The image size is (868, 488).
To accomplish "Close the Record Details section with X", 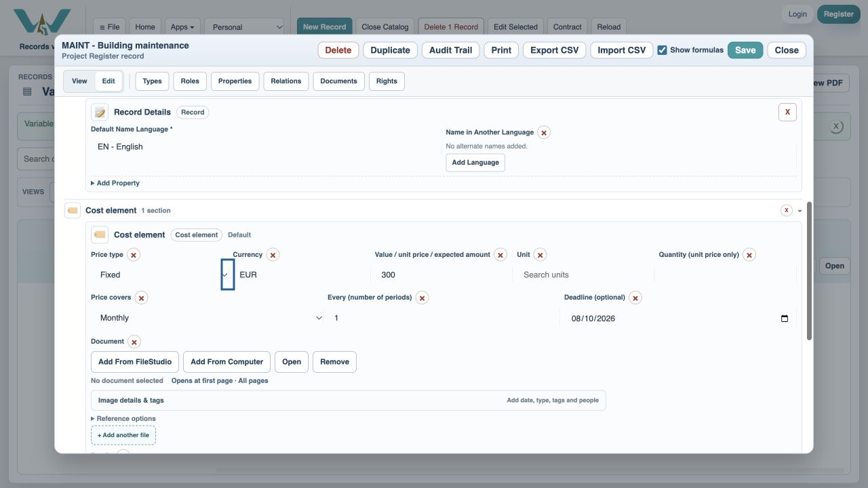I will click(x=787, y=112).
